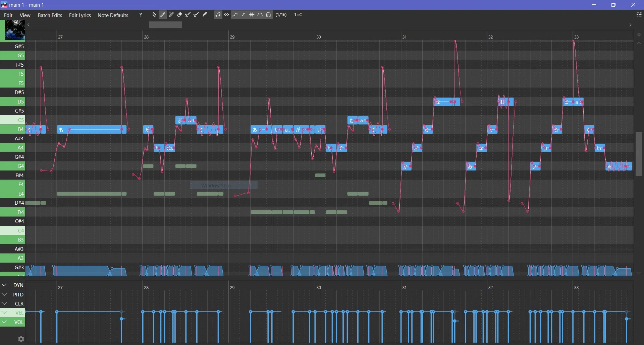Click the horizontal scroll slider above the ruler
The width and height of the screenshot is (644, 345).
(165, 25)
